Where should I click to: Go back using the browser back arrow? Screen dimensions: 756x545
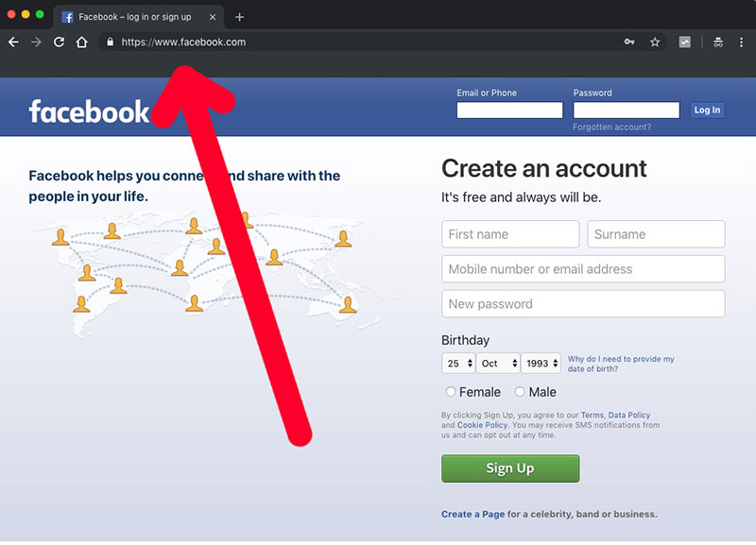[13, 43]
